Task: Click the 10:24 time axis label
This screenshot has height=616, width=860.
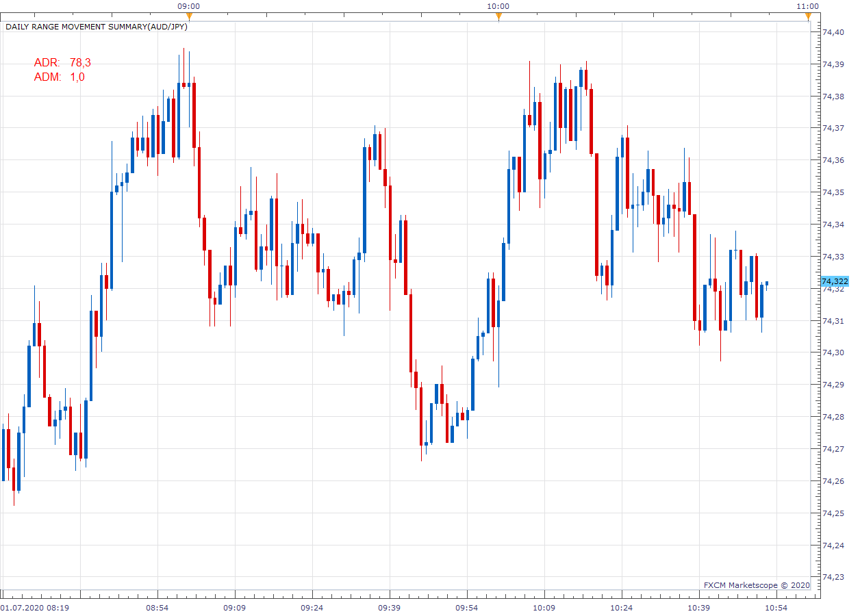Action: click(622, 607)
